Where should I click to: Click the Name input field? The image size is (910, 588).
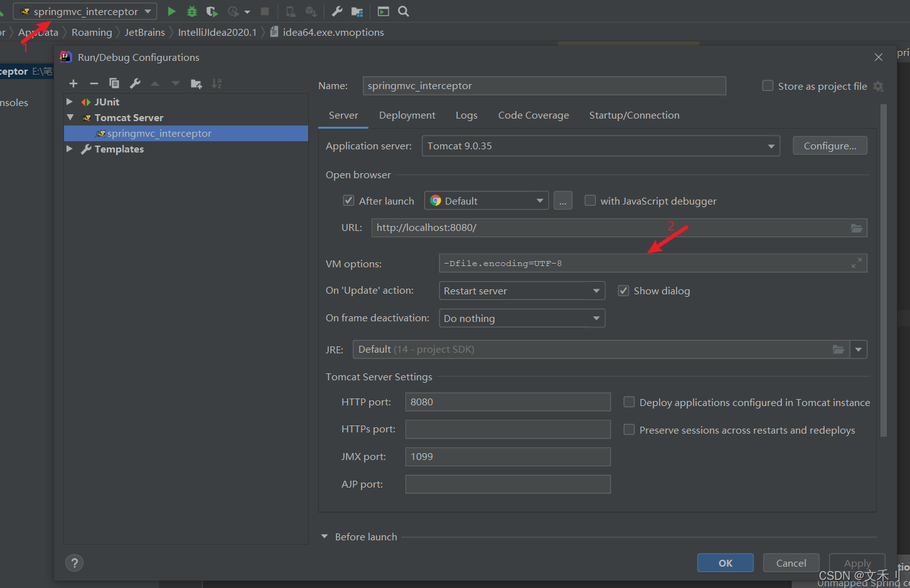click(544, 86)
